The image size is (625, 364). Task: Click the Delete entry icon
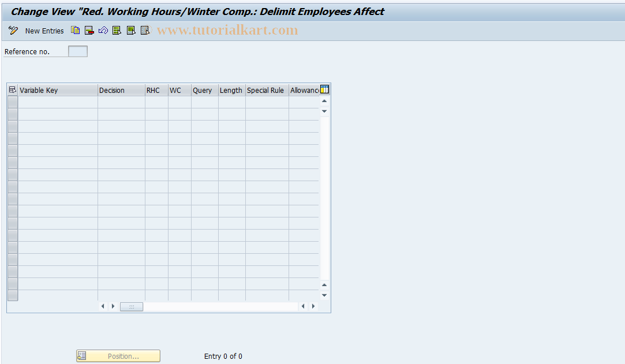(89, 30)
